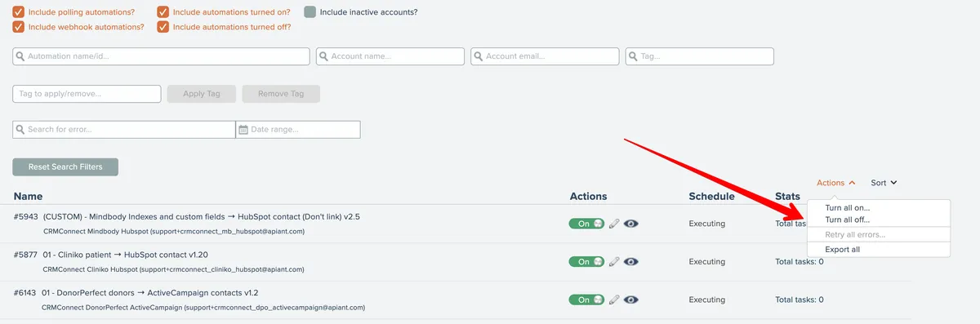Toggle the On switch for automation #5943
Viewport: 980px width, 324px height.
(x=587, y=223)
